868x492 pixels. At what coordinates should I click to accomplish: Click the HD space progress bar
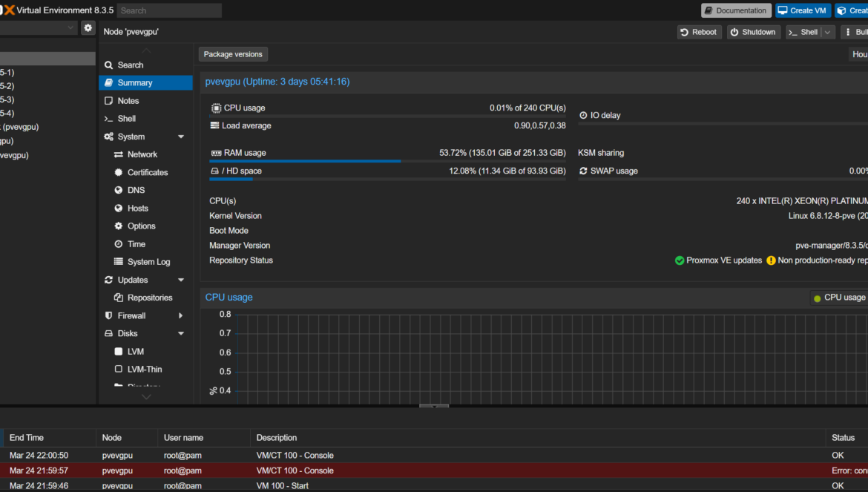point(387,180)
